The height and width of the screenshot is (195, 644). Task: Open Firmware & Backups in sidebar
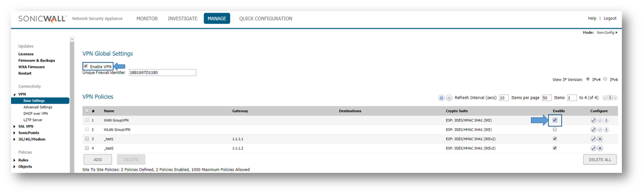pos(37,60)
